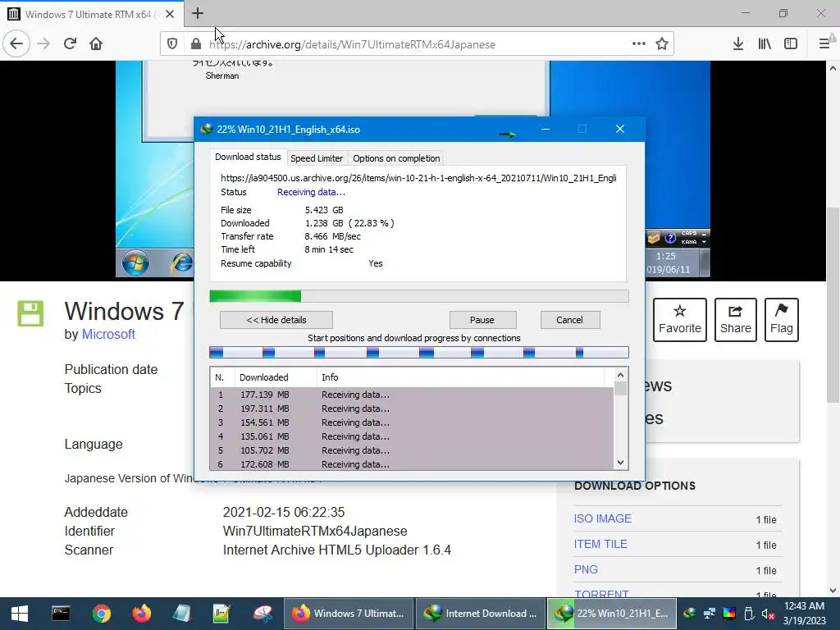
Task: Launch Chrome from the taskbar
Action: pos(101,614)
